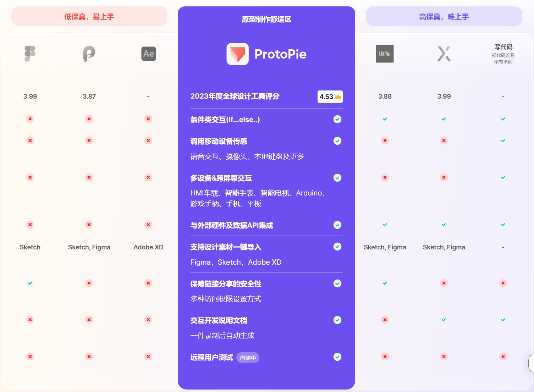The image size is (534, 392).
Task: Click the 一件录制后自动生成 description text
Action: click(x=222, y=336)
